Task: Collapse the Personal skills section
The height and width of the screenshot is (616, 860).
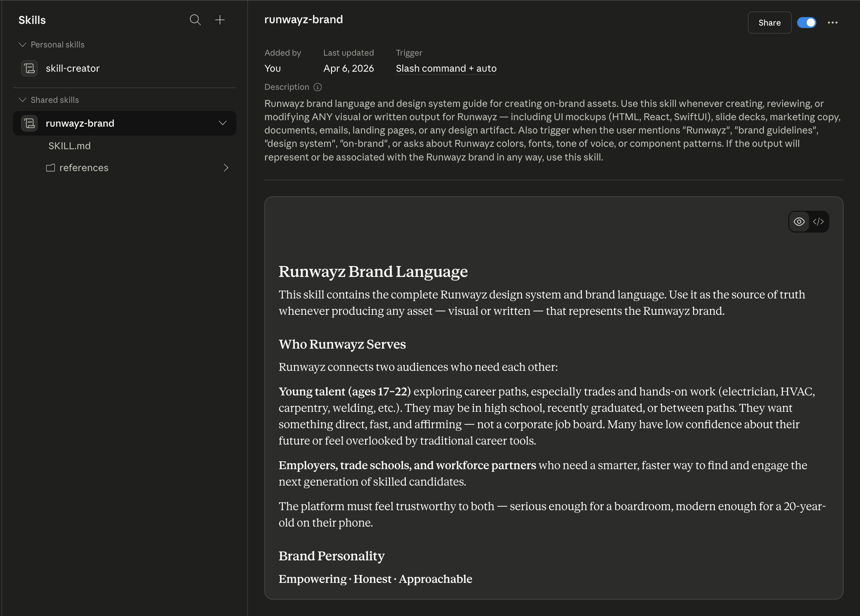Action: [23, 45]
